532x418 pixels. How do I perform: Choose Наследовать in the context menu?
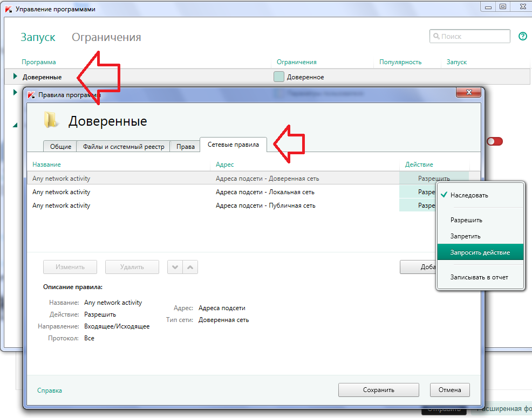click(x=480, y=195)
